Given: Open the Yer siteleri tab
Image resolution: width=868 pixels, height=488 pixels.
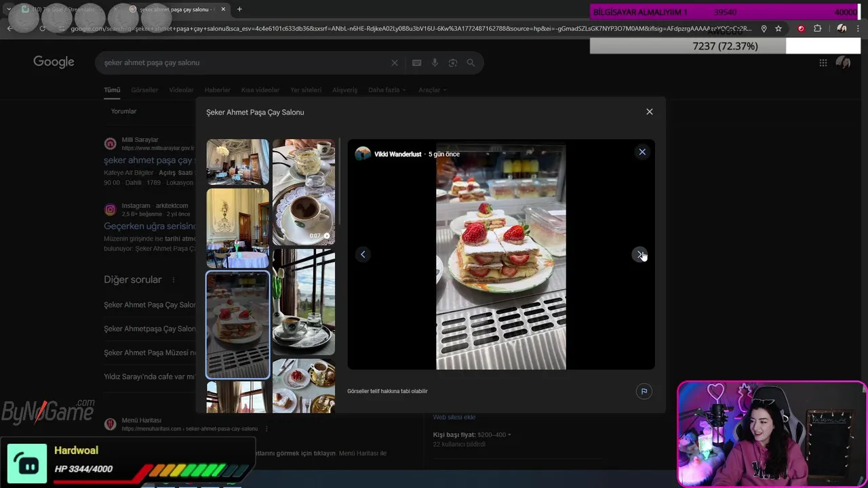Looking at the screenshot, I should 306,89.
